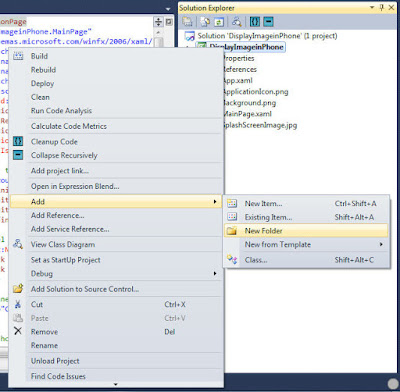Click the Class submenu icon
Screen dimensions: 400x392
[x=232, y=260]
